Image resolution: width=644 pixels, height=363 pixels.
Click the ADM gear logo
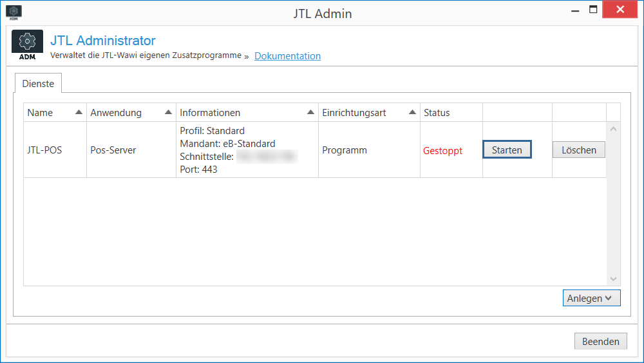28,45
